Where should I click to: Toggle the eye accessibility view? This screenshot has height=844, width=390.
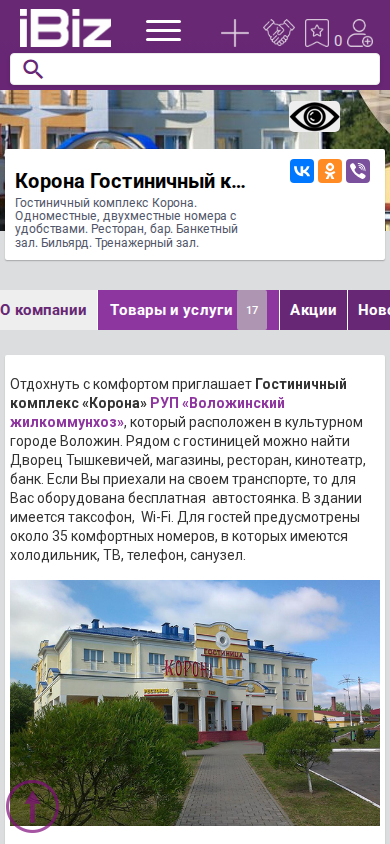pos(315,116)
